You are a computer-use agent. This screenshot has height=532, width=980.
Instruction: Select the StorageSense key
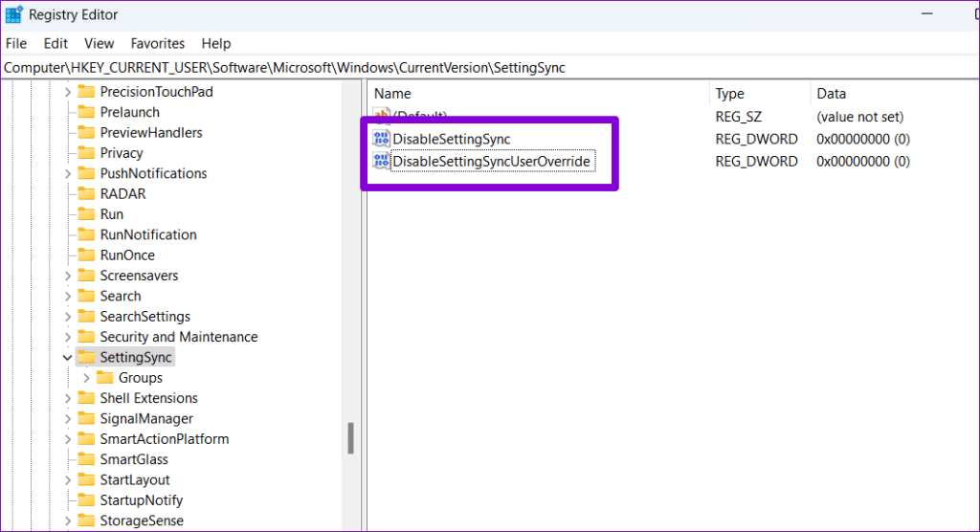coord(142,521)
